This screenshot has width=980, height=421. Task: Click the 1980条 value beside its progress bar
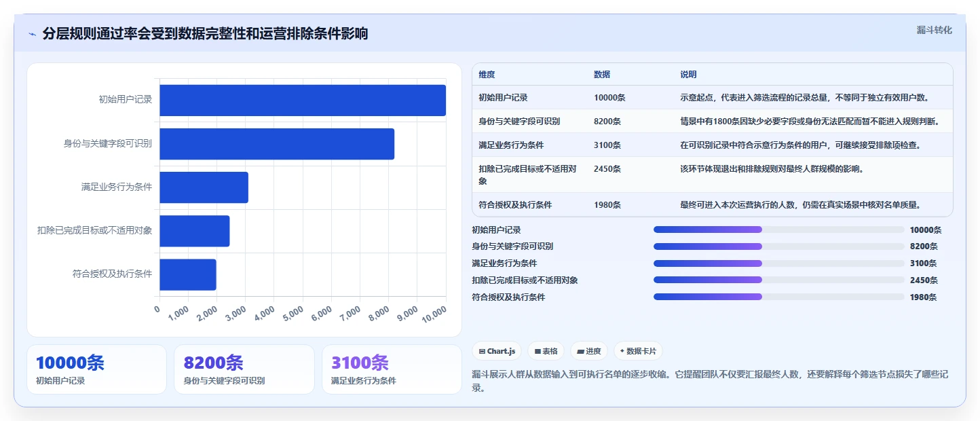pyautogui.click(x=924, y=297)
